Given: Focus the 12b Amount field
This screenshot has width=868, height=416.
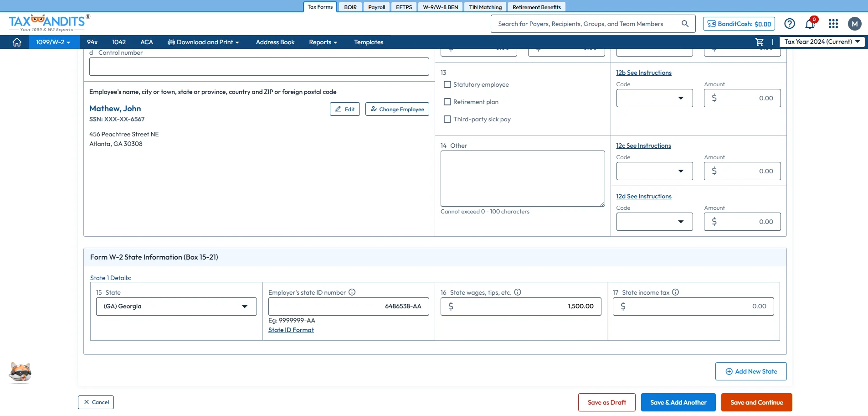Looking at the screenshot, I should tap(742, 98).
